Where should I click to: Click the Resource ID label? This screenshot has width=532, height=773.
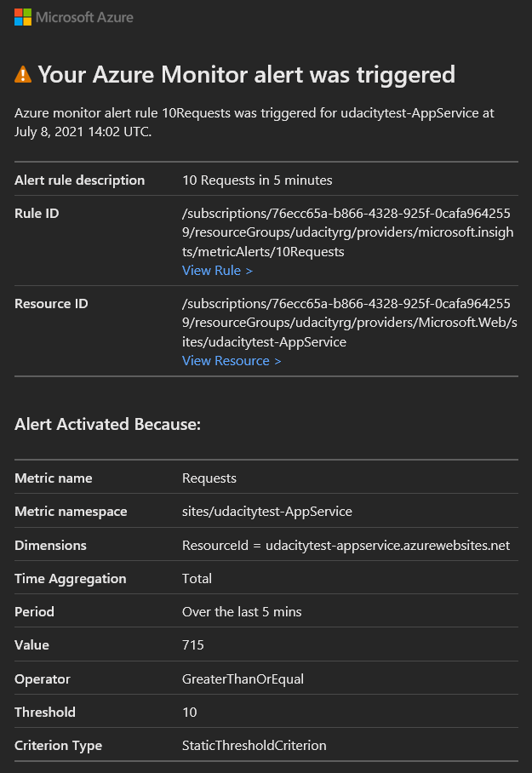click(51, 304)
